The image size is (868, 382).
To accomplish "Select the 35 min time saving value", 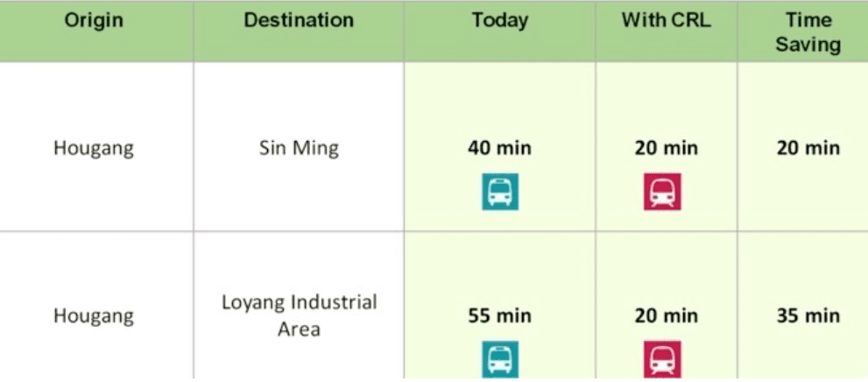I will coord(808,315).
